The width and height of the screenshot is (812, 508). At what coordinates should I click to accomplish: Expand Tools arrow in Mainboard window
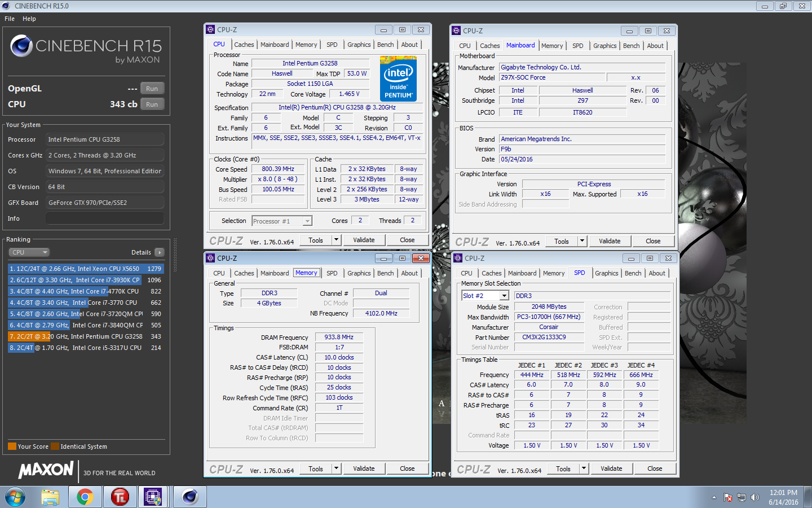582,241
